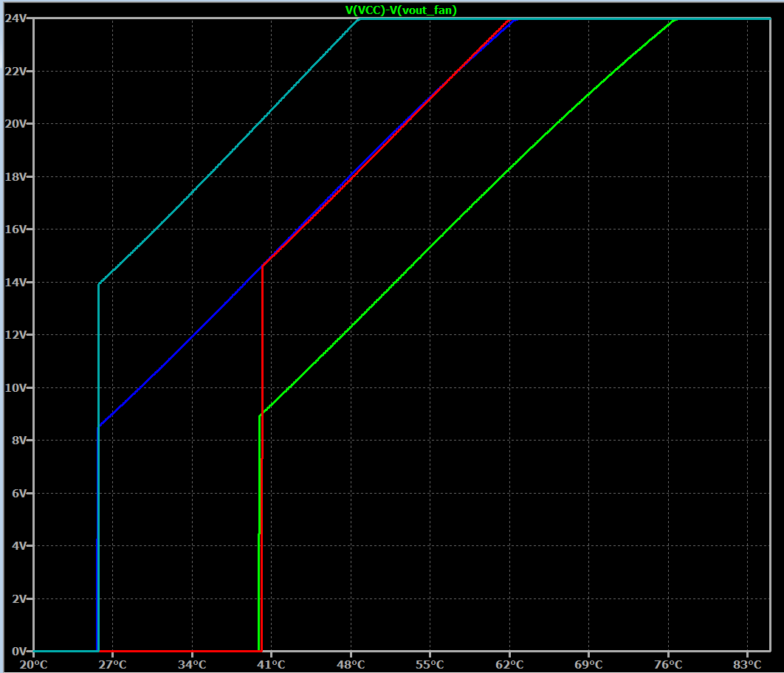Viewport: 784px width, 673px height.
Task: Click the 8V vertical axis label
Action: point(19,440)
